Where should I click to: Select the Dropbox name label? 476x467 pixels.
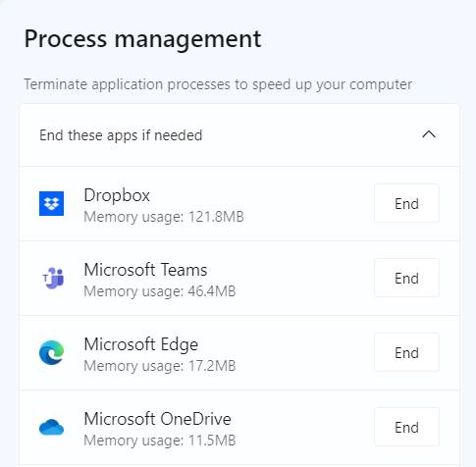(117, 196)
